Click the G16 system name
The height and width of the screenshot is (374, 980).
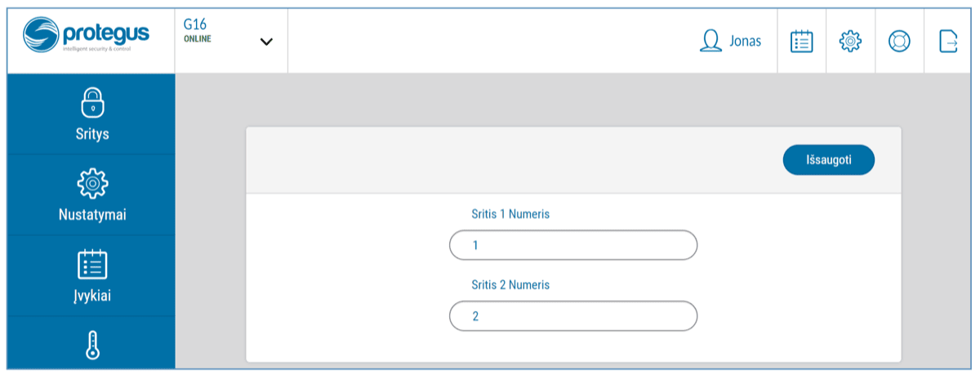pyautogui.click(x=195, y=25)
